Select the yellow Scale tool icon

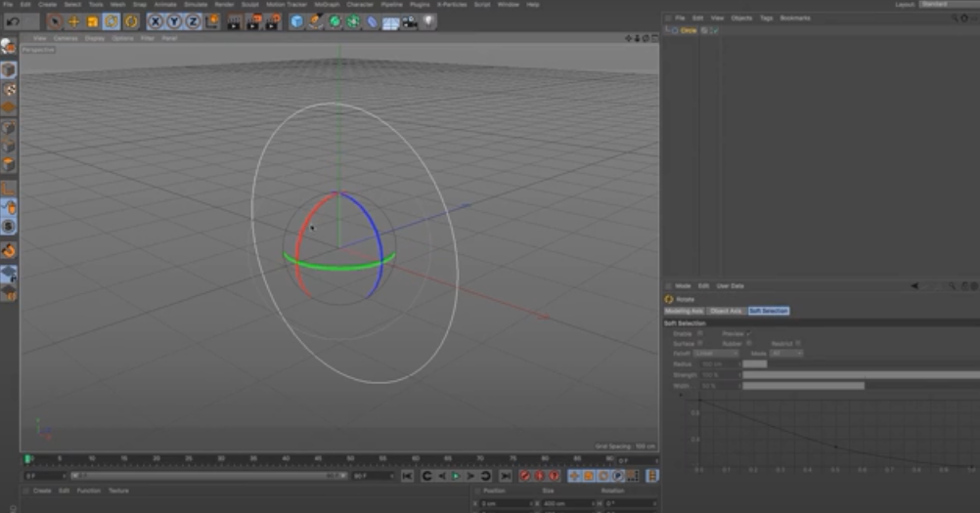pyautogui.click(x=93, y=21)
